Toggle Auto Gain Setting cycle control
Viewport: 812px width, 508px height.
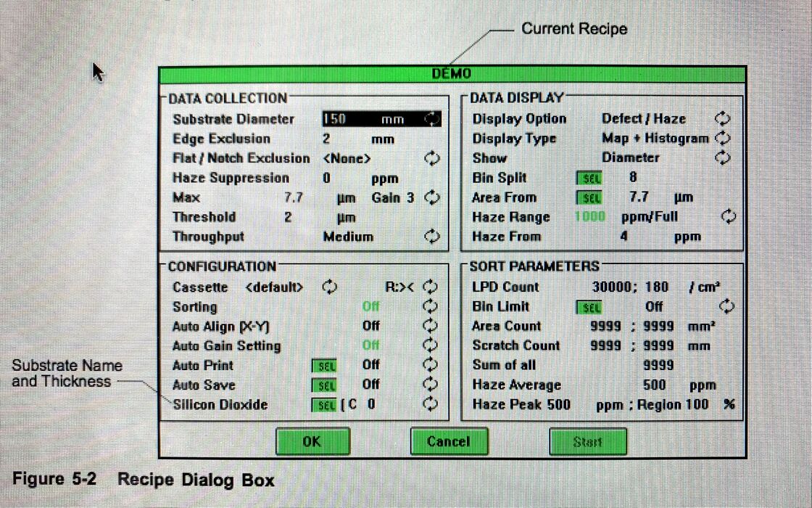click(x=431, y=346)
